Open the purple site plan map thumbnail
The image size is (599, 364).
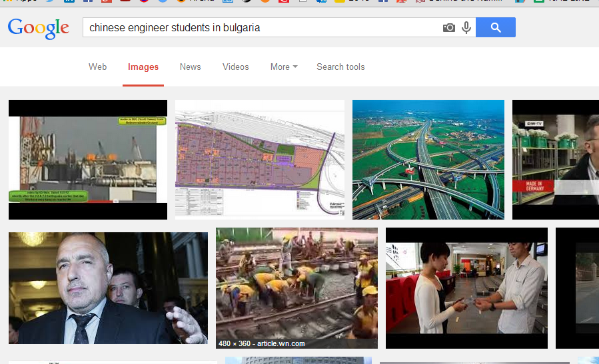[260, 160]
